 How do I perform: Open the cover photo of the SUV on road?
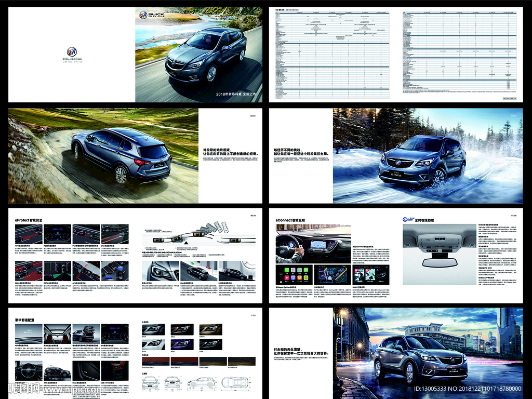point(199,55)
